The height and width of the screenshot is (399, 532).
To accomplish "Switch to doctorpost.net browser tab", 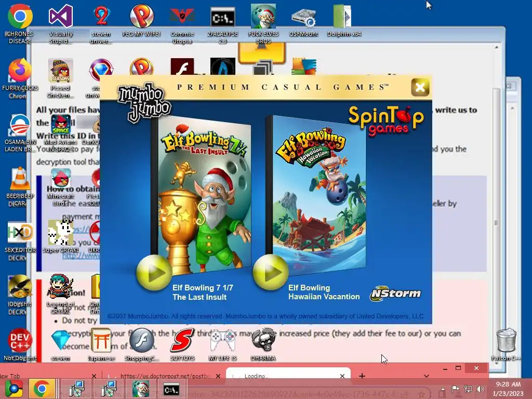I will 165,376.
